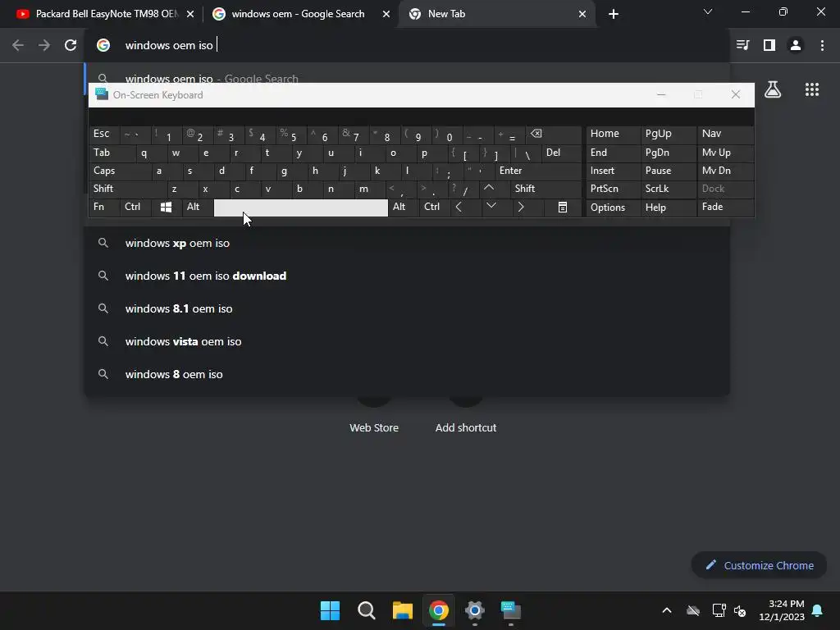Viewport: 840px width, 630px height.
Task: Click the Nav key on keyboard
Action: [x=725, y=134]
